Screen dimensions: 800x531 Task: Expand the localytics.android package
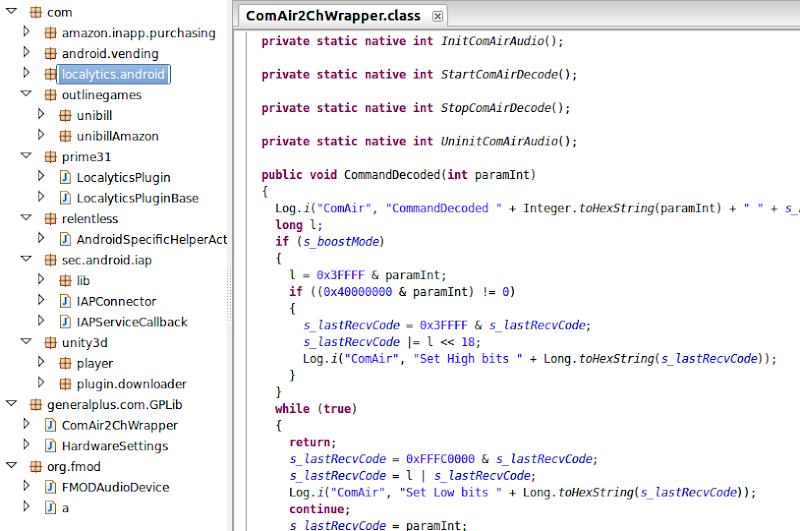[x=27, y=73]
